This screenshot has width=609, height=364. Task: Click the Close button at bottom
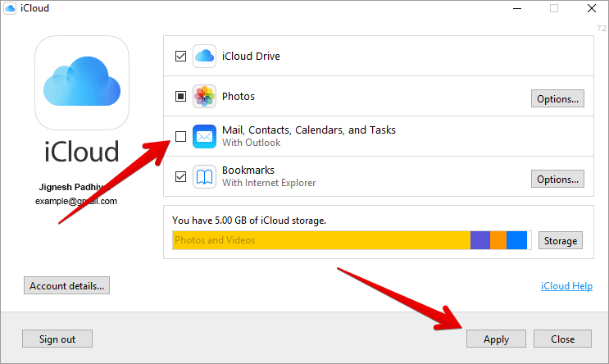pos(562,339)
